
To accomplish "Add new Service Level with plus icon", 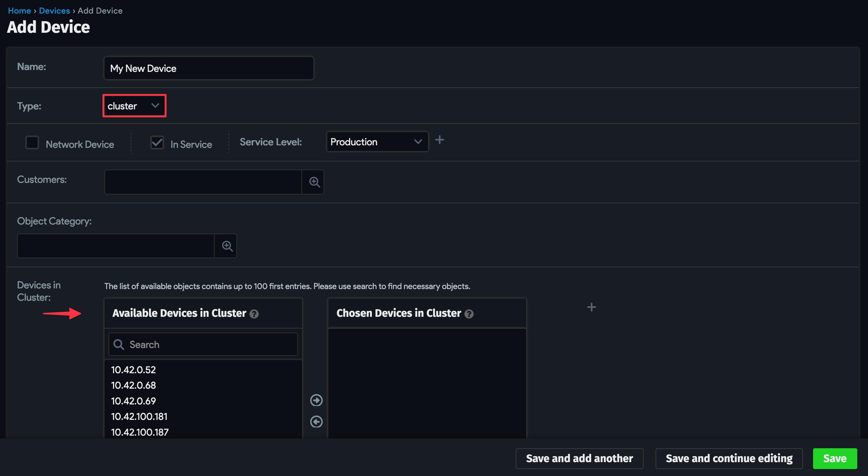I will pos(439,140).
